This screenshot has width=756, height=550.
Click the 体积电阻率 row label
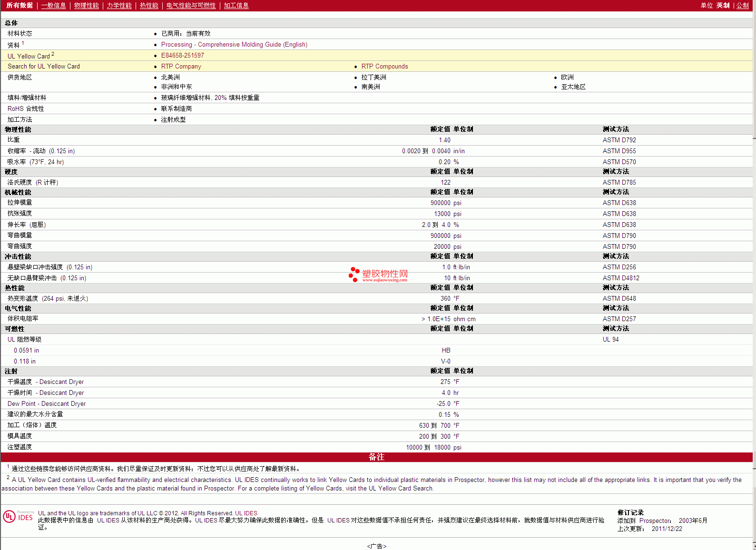(x=23, y=319)
